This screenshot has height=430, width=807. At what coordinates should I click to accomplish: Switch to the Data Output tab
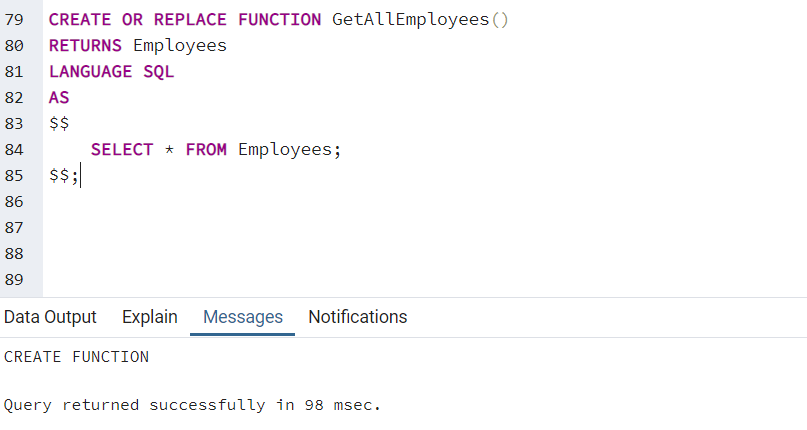[50, 317]
